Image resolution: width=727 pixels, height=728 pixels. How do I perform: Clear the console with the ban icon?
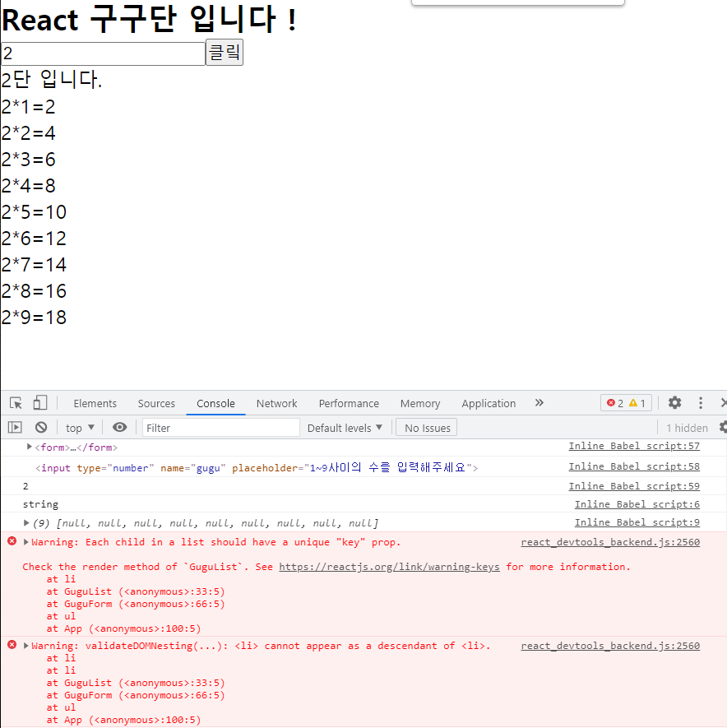[41, 427]
